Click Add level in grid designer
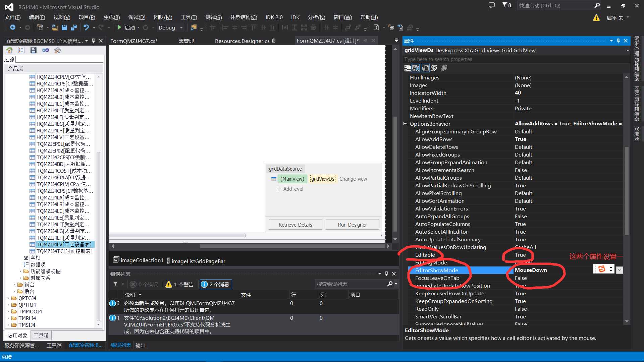The height and width of the screenshot is (362, 644). coord(290,189)
